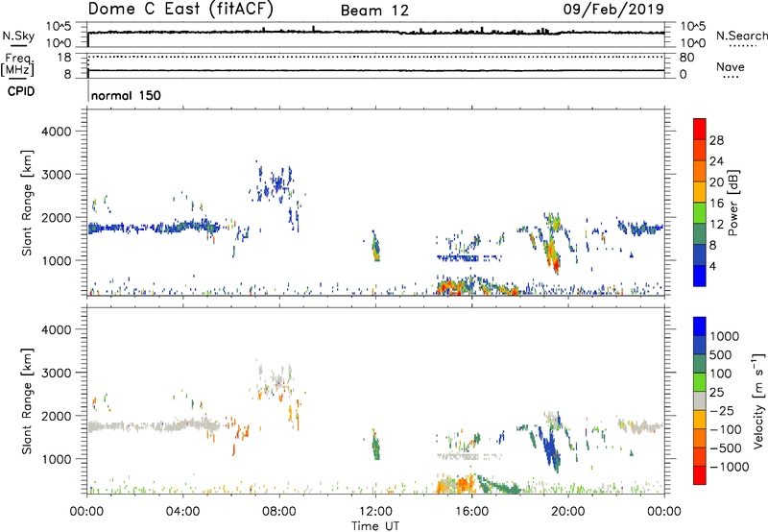Click the "80" tick on the Nave axis

pyautogui.click(x=687, y=58)
